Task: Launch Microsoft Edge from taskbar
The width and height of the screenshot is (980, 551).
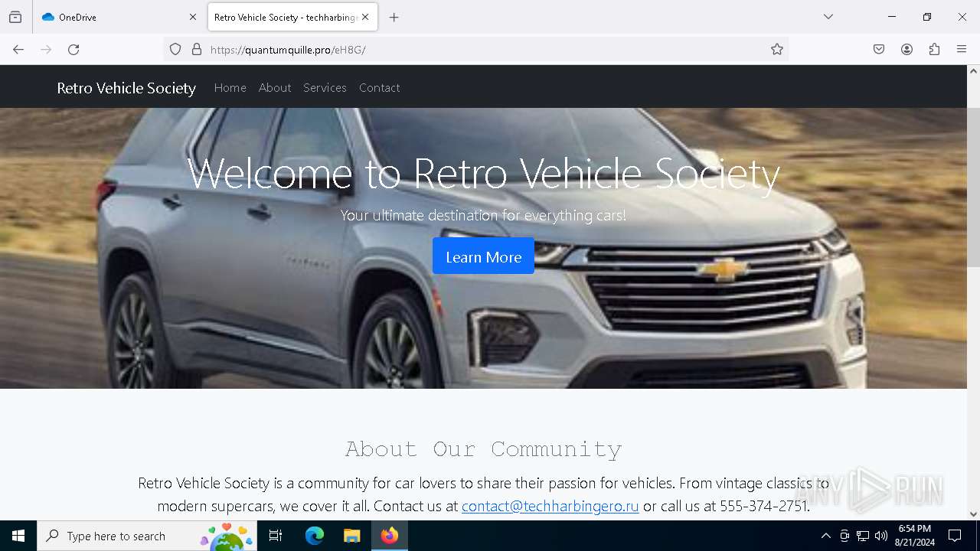Action: (x=315, y=536)
